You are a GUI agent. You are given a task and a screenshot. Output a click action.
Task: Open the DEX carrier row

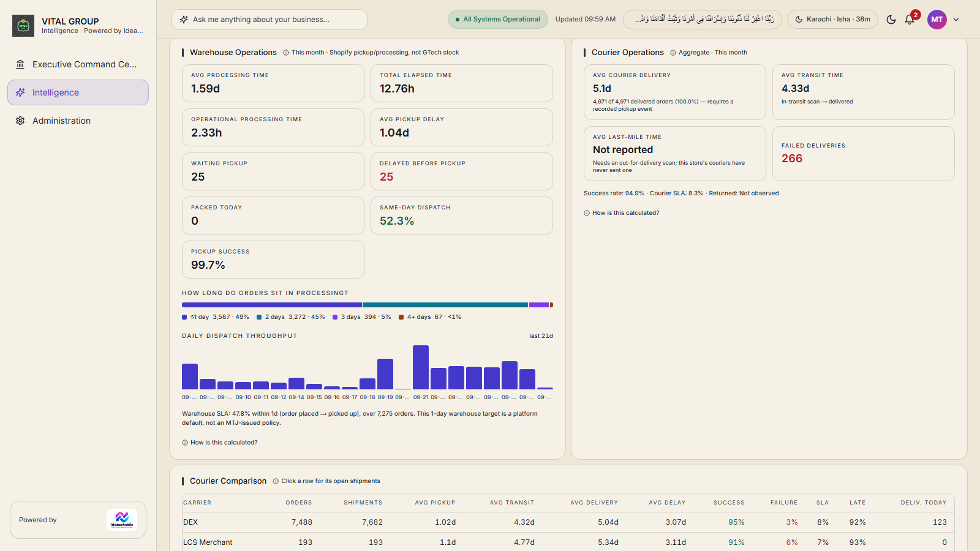coord(568,522)
